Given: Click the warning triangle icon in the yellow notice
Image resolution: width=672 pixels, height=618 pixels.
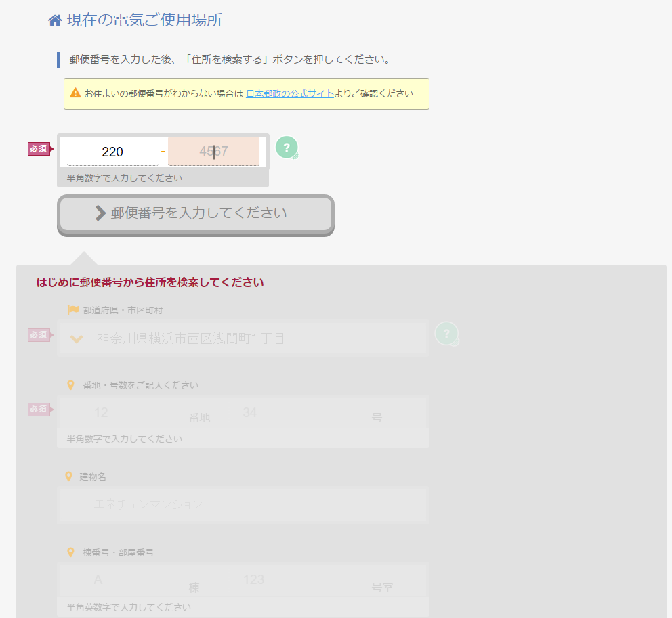Looking at the screenshot, I should pos(75,93).
